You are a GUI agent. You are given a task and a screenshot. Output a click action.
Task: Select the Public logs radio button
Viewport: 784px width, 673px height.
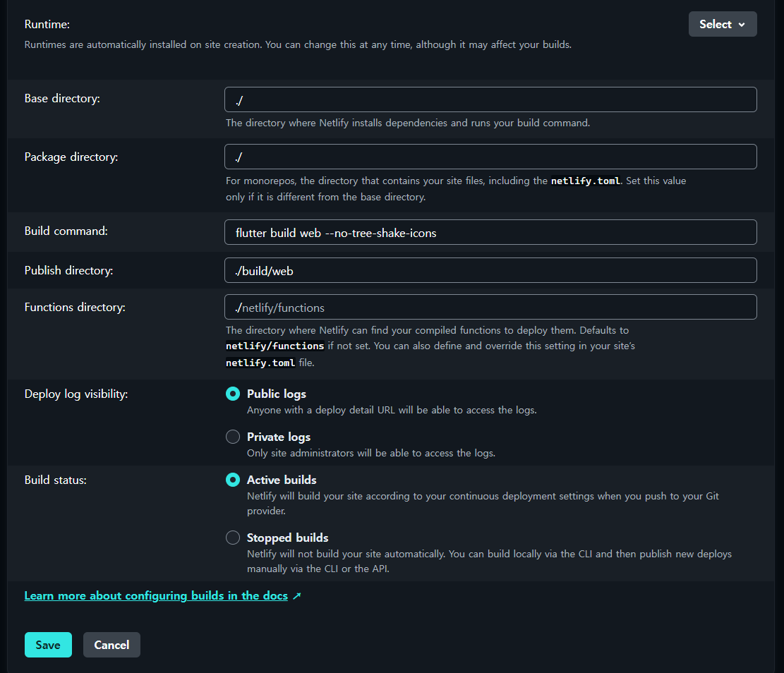233,394
